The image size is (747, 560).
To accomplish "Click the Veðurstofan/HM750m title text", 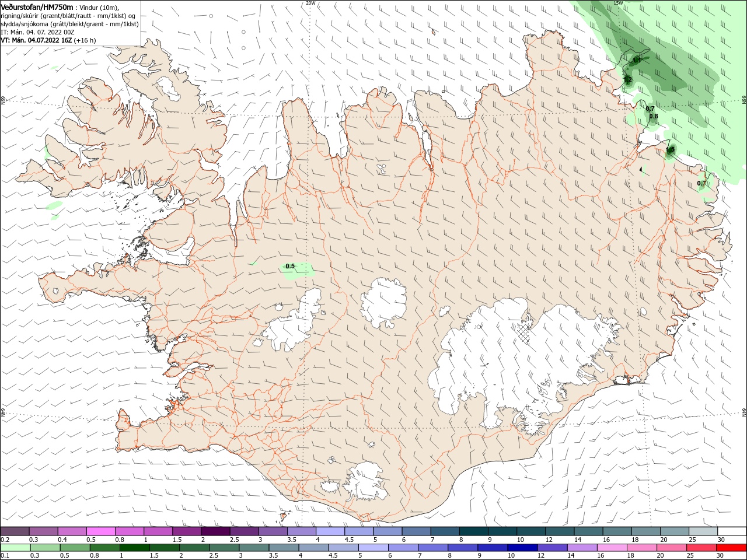I will click(x=36, y=6).
